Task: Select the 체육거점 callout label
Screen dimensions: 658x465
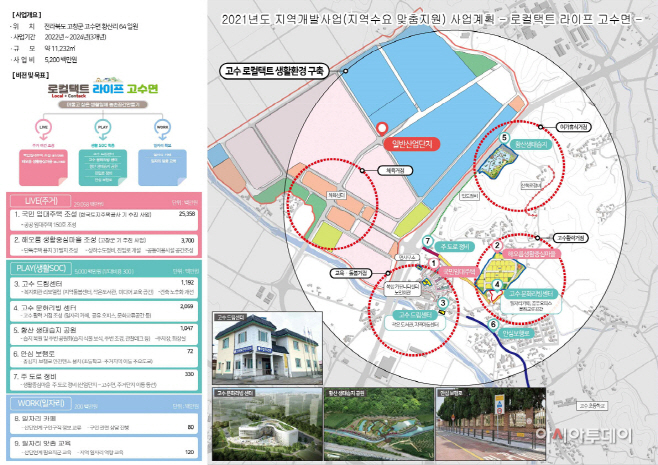Action: pos(395,170)
